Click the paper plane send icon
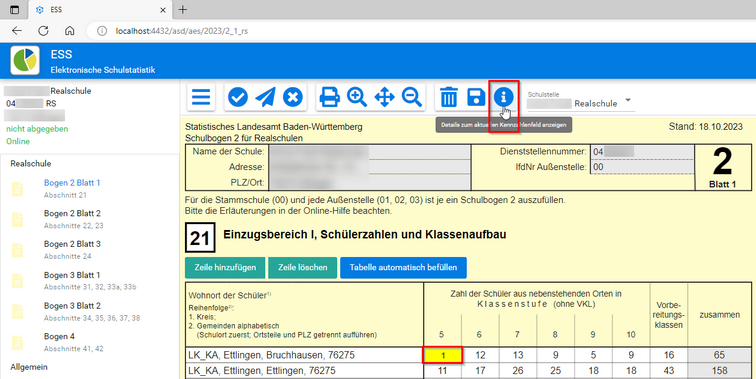756x379 pixels. (x=265, y=97)
